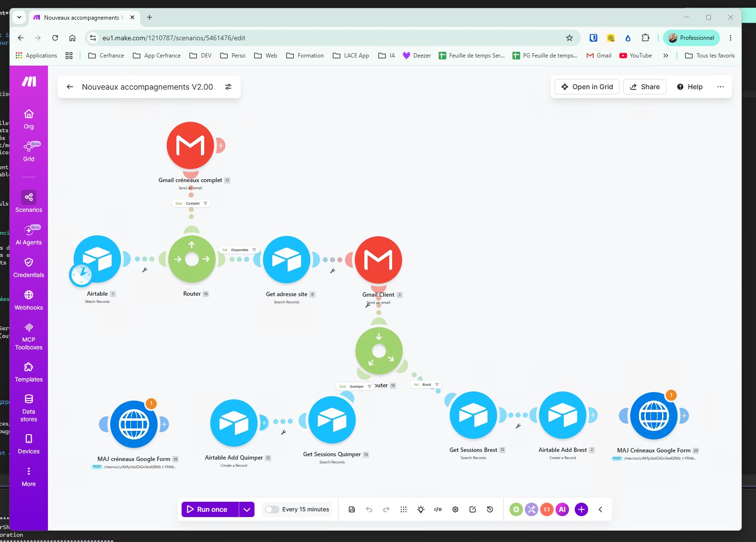Open the green Flow control tools icon
The image size is (756, 542).
(516, 509)
